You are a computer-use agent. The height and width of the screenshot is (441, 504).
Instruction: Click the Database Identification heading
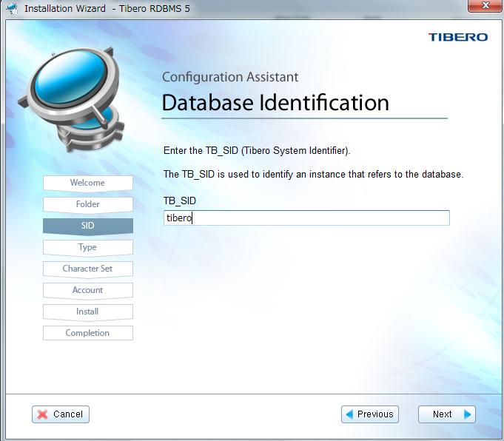point(275,103)
